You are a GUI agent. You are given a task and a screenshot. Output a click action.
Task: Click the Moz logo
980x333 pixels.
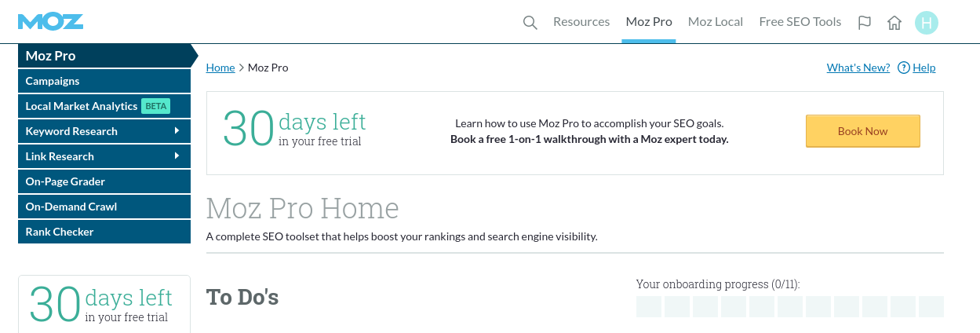pos(50,21)
